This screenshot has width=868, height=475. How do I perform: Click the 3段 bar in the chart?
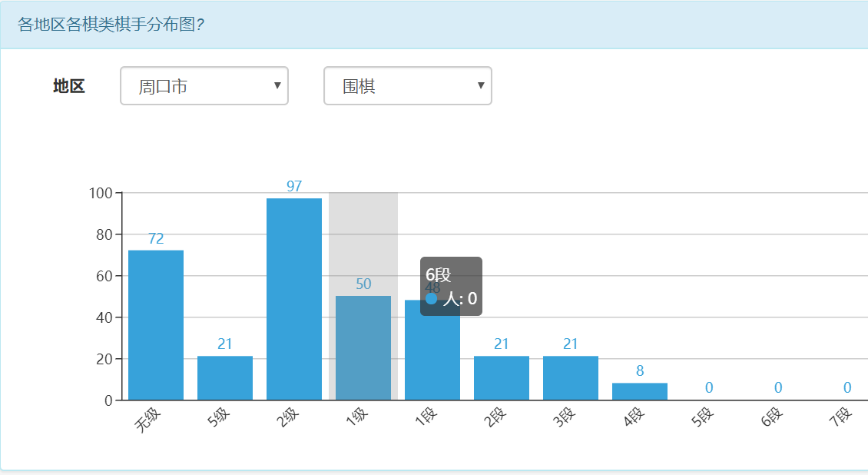pyautogui.click(x=571, y=378)
